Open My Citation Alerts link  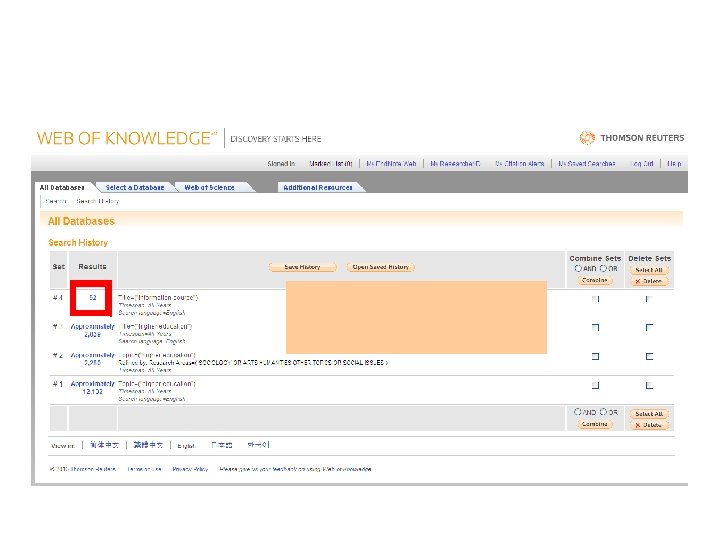520,163
